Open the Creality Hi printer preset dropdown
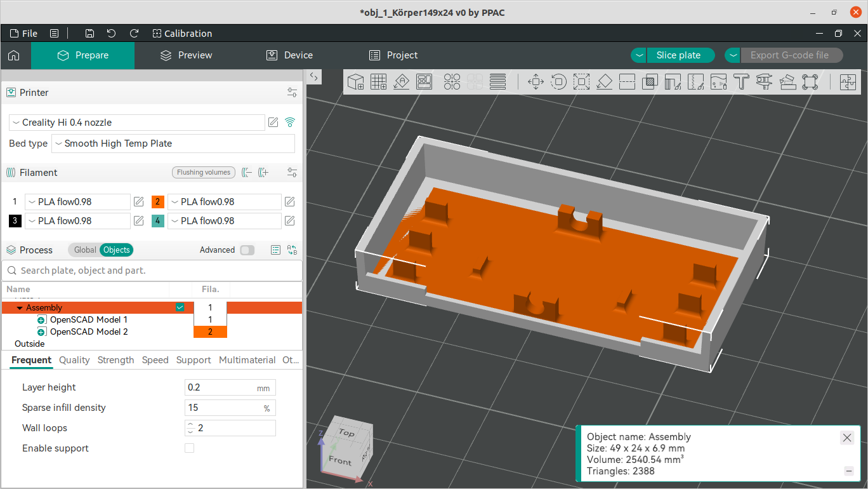The image size is (868, 489). [x=137, y=123]
